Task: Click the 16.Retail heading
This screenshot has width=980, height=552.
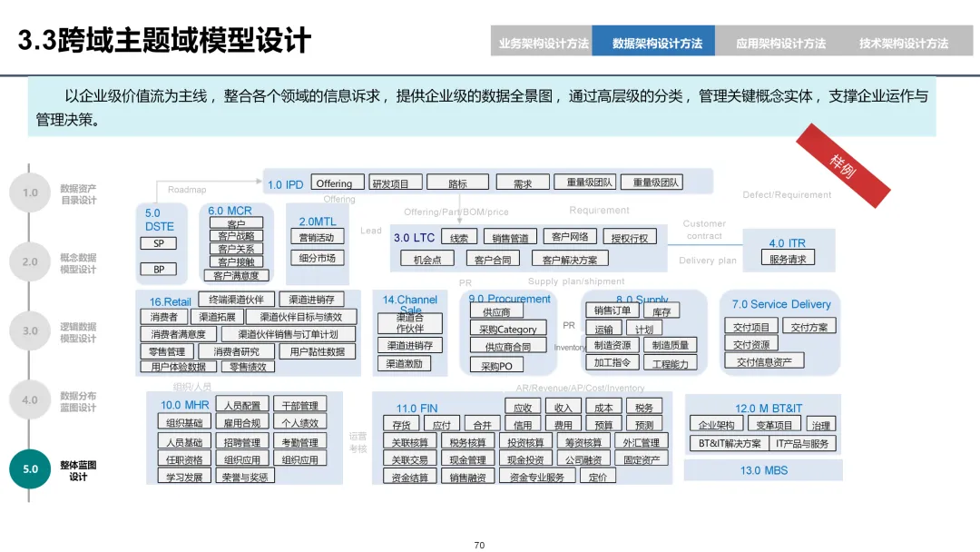Action: [170, 302]
